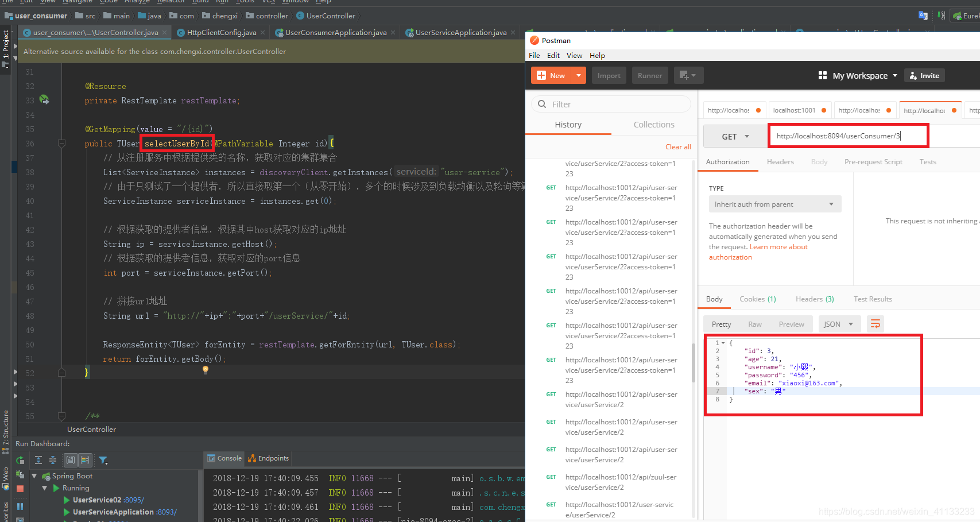The image size is (980, 522).
Task: Click the Learn more about authorization link
Action: click(758, 252)
